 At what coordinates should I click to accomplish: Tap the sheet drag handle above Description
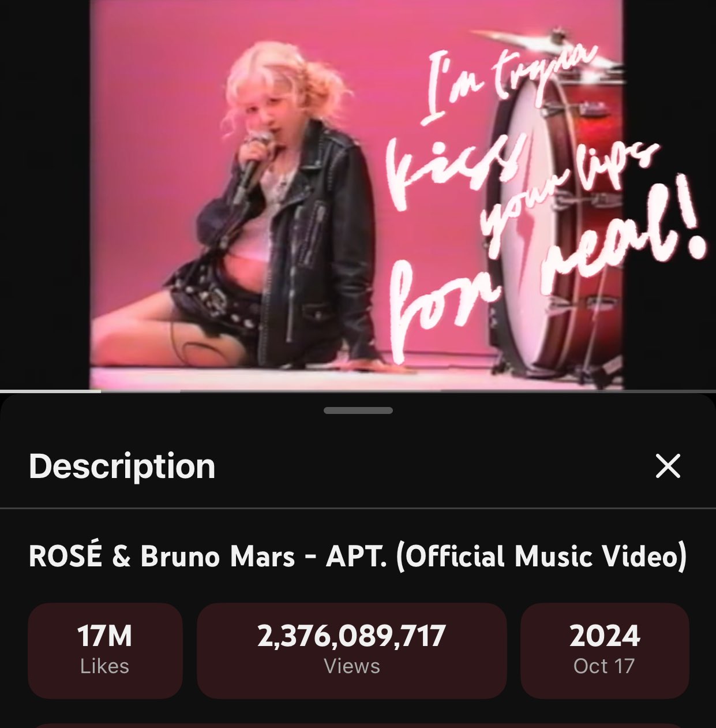pos(358,410)
